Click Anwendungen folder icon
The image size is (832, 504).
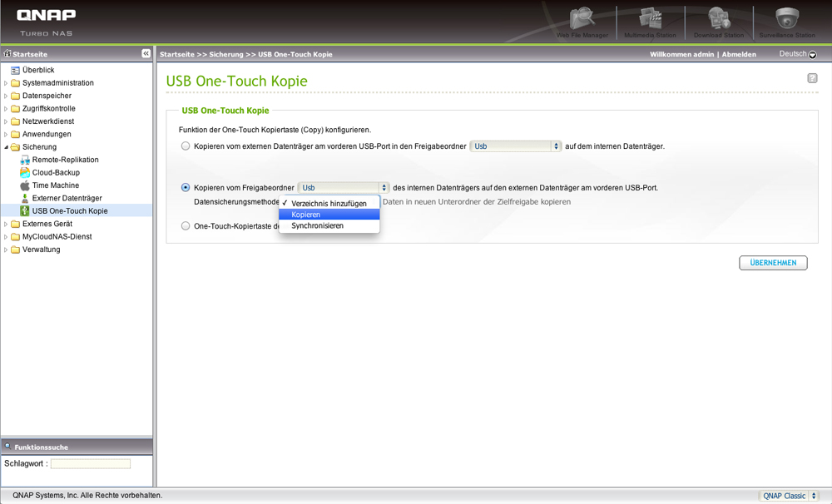(15, 134)
